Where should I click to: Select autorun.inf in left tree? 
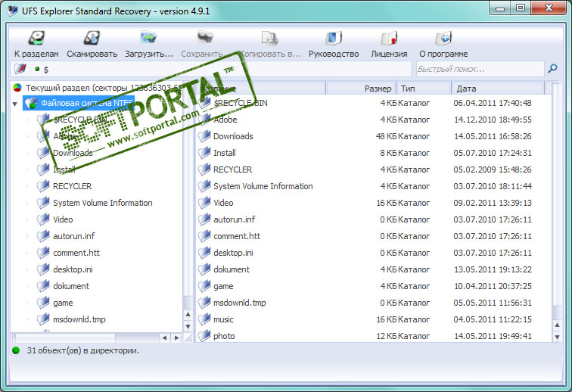(x=73, y=236)
